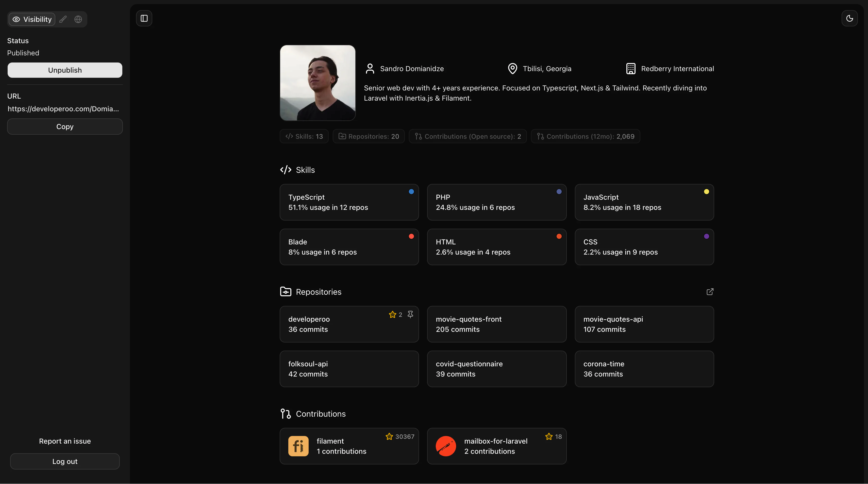The image size is (868, 484).
Task: Click the location pin for Tbilisi, Georgia
Action: 512,68
